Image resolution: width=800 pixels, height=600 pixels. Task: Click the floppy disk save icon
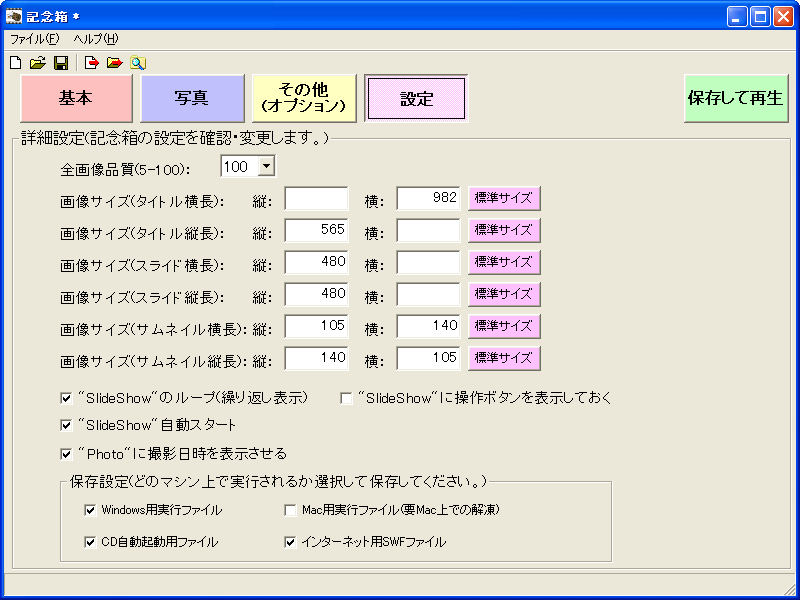pyautogui.click(x=61, y=63)
